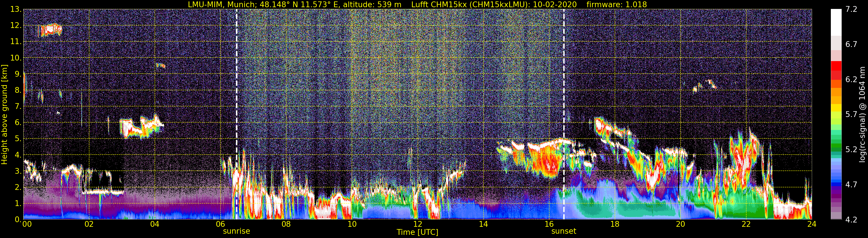The height and width of the screenshot is (238, 868).
Task: Click the x-axis tick label '20'
Action: pyautogui.click(x=680, y=224)
